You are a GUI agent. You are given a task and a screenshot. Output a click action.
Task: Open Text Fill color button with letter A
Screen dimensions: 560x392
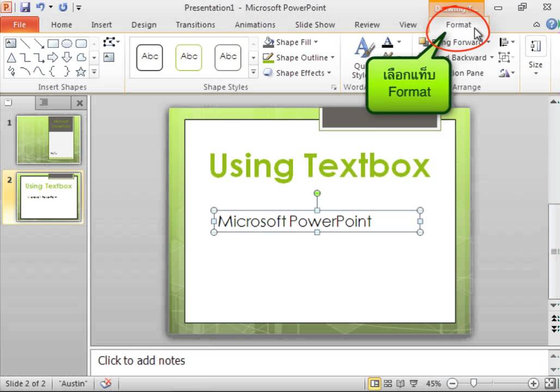point(387,42)
